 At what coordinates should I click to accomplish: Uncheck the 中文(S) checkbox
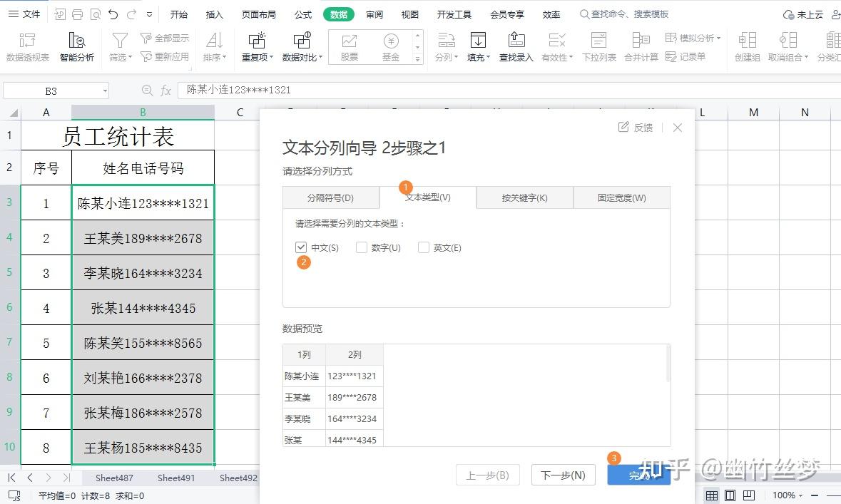tap(301, 247)
